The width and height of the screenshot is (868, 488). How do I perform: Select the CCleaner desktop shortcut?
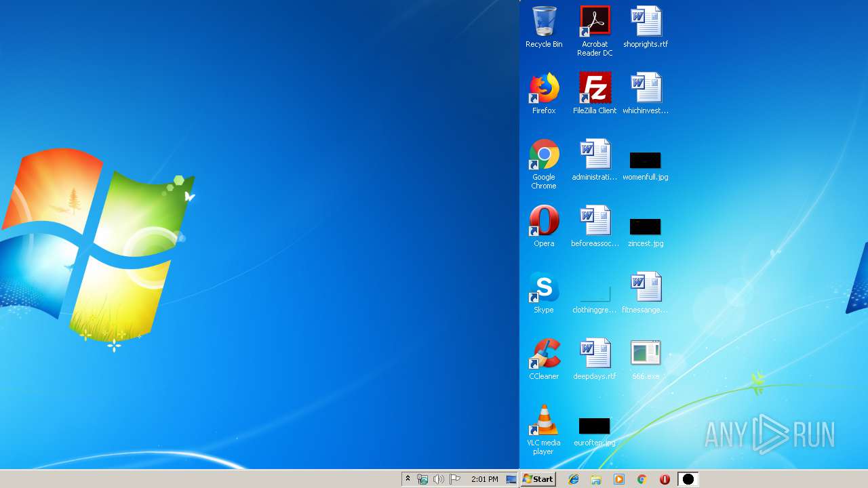click(x=544, y=359)
